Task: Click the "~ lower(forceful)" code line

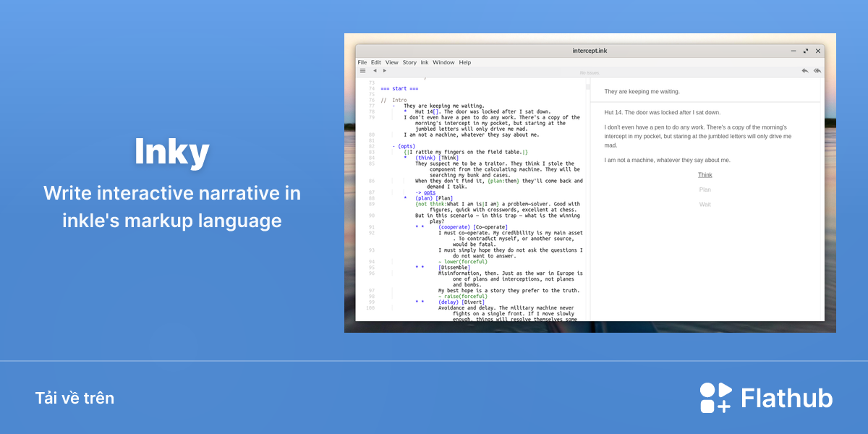Action: (463, 262)
